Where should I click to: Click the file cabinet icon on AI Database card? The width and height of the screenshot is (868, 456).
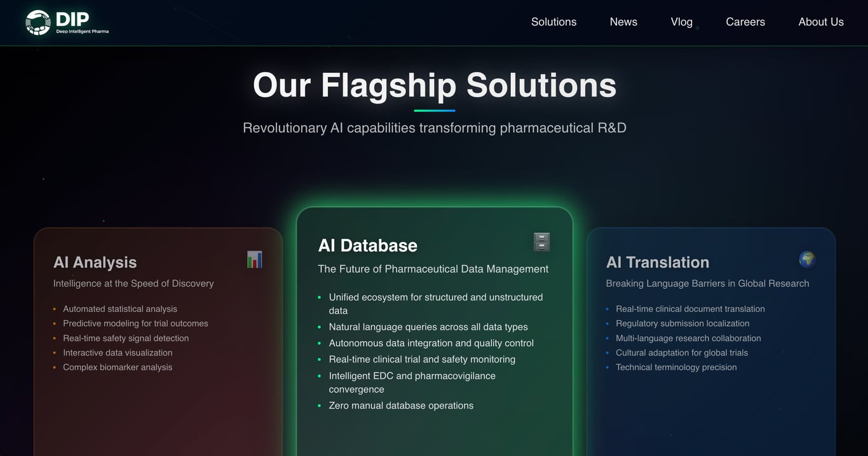[x=541, y=242]
